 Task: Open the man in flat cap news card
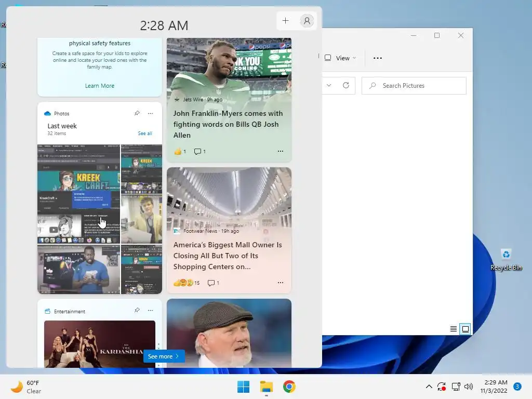click(229, 333)
